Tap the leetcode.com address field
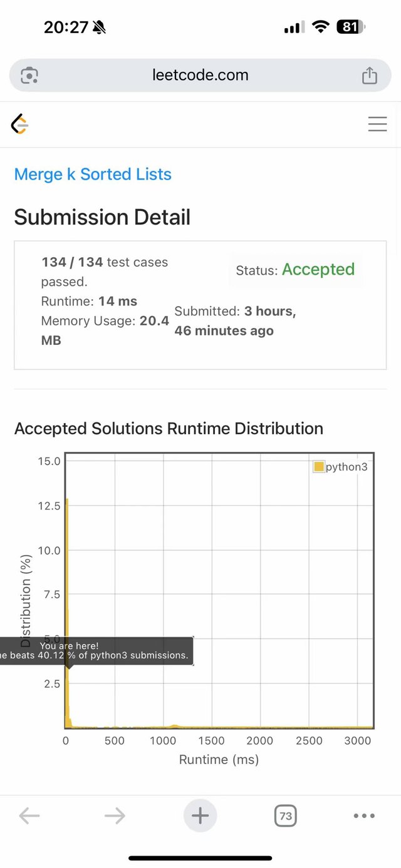The width and height of the screenshot is (401, 868). point(200,75)
